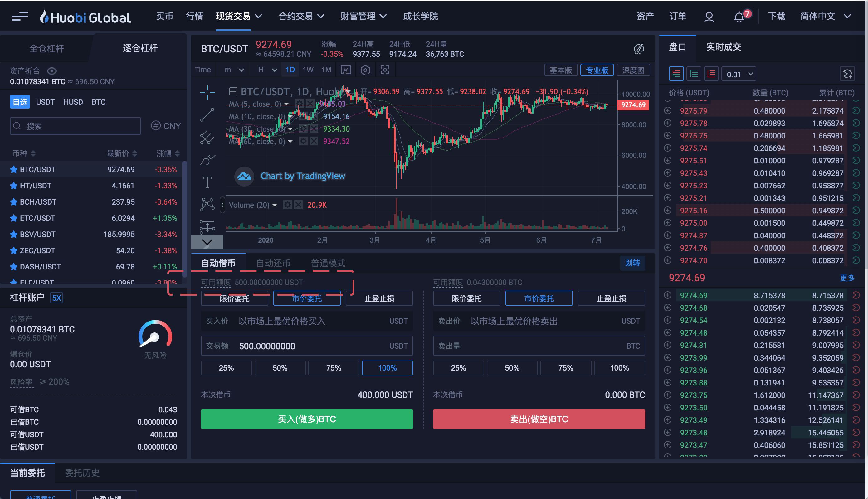Screen dimensions: 868x499
Task: Select 100% of available USDT for buying
Action: 387,368
